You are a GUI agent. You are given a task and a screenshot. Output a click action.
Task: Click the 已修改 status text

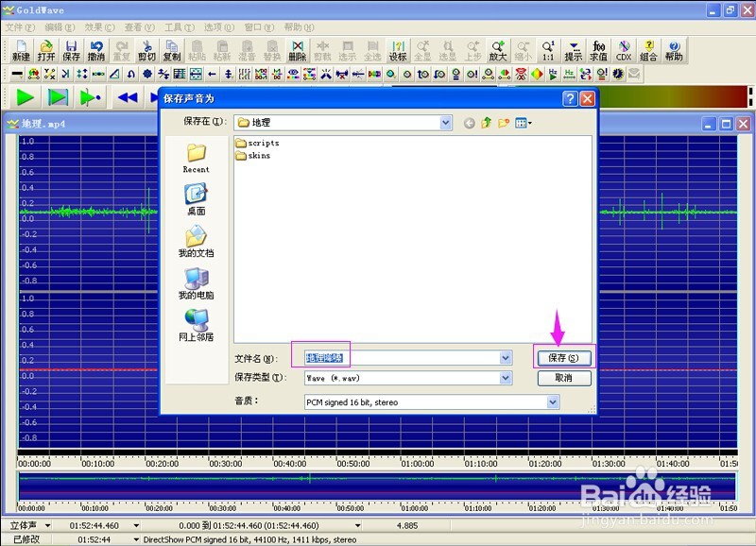pyautogui.click(x=26, y=539)
